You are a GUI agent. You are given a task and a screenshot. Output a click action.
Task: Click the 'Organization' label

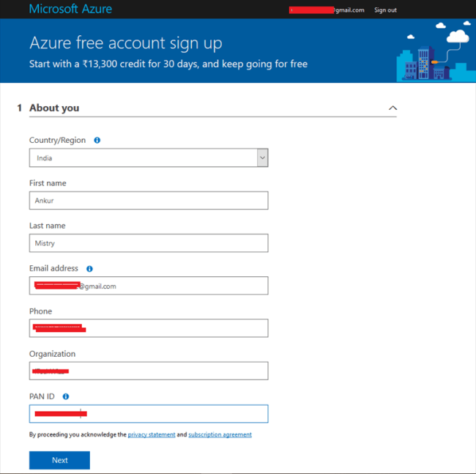pyautogui.click(x=52, y=354)
